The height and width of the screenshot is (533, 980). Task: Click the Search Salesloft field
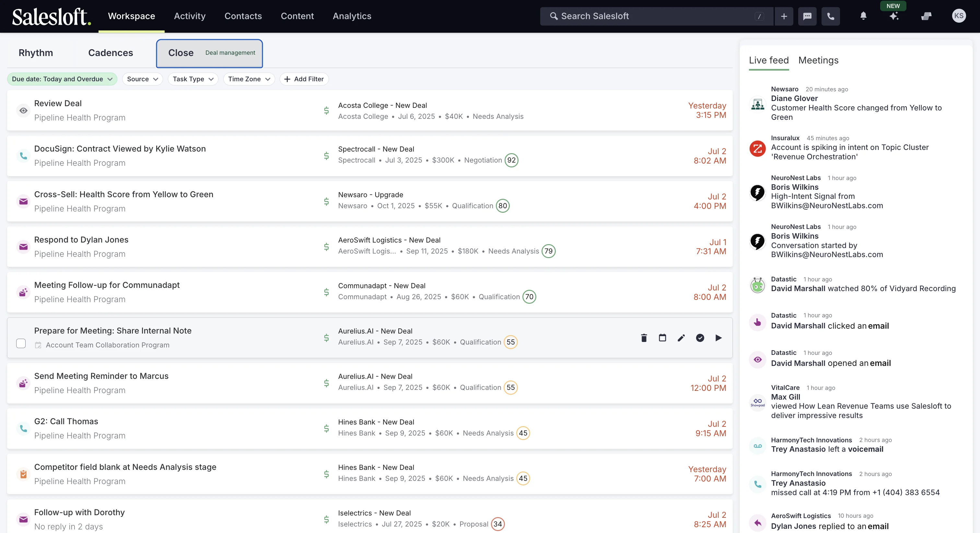(656, 16)
